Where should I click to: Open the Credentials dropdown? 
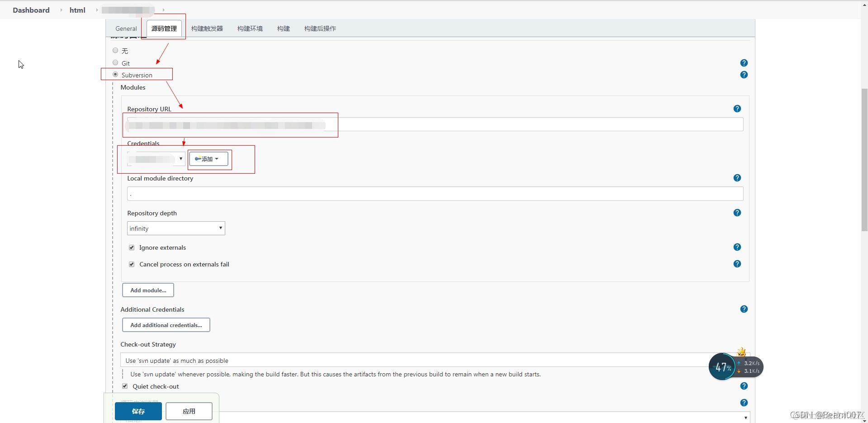pos(156,159)
